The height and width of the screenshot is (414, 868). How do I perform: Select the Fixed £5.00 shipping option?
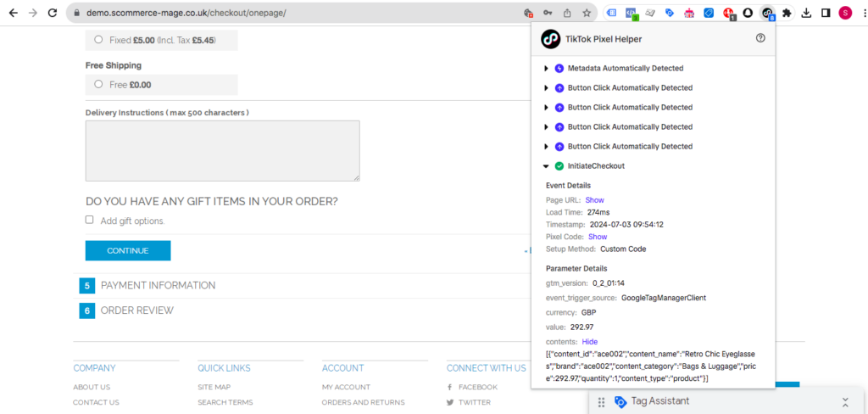[x=98, y=39]
